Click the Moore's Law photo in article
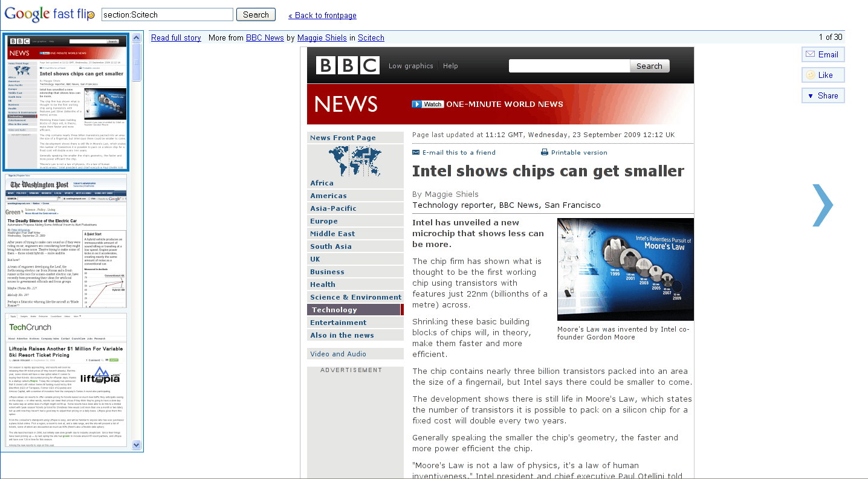This screenshot has height=479, width=868. 626,269
